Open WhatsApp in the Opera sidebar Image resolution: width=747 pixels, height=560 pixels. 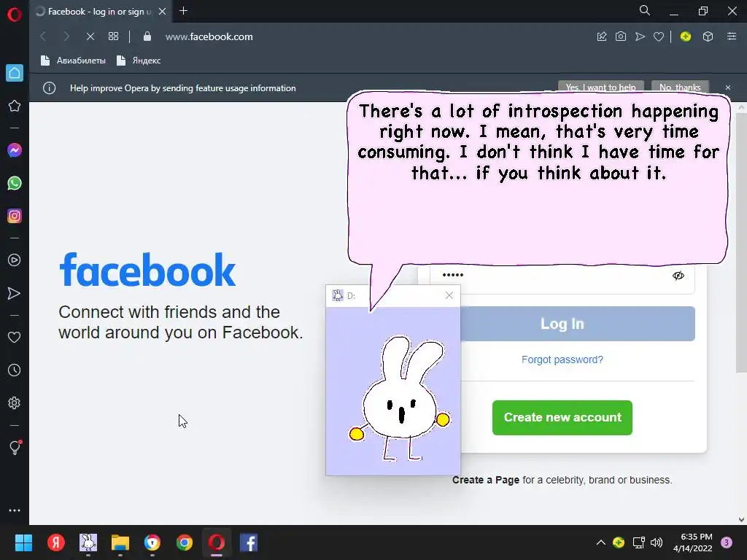pos(15,183)
